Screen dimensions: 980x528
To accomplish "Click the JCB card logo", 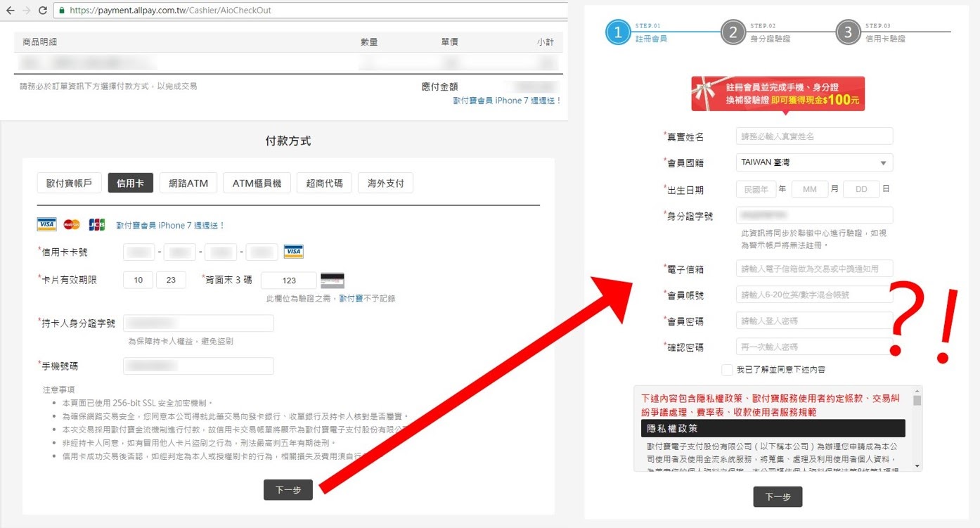I will point(97,225).
